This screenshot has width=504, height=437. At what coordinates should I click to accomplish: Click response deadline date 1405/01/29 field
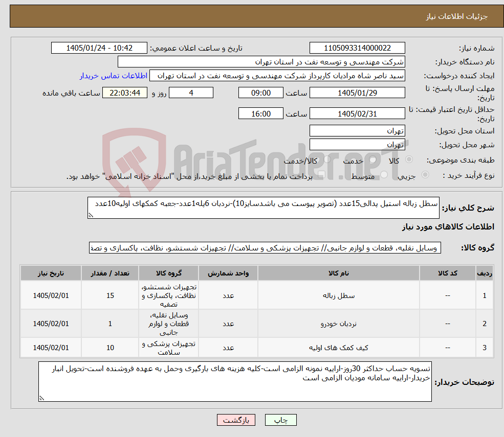point(357,93)
